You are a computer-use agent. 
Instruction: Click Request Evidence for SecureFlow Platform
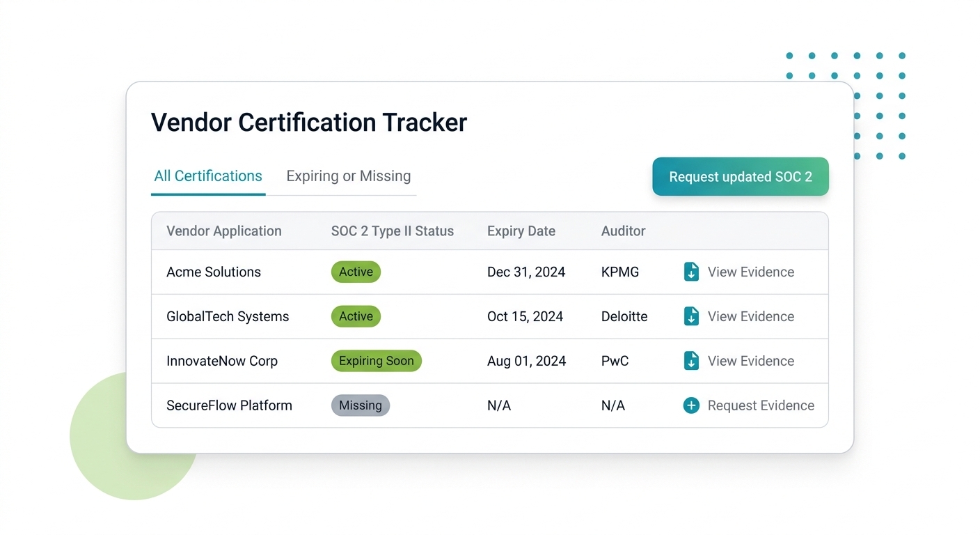(x=761, y=405)
